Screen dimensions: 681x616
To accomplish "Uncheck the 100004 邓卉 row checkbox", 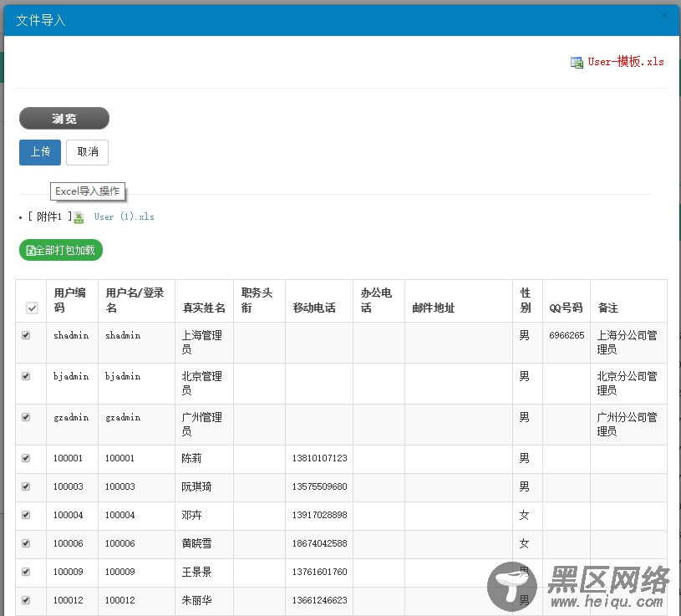I will (x=26, y=515).
